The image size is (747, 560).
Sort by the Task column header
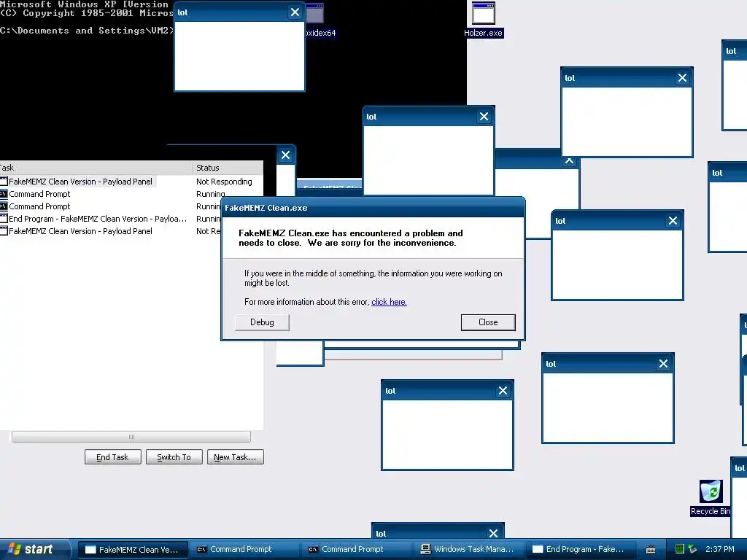click(96, 168)
